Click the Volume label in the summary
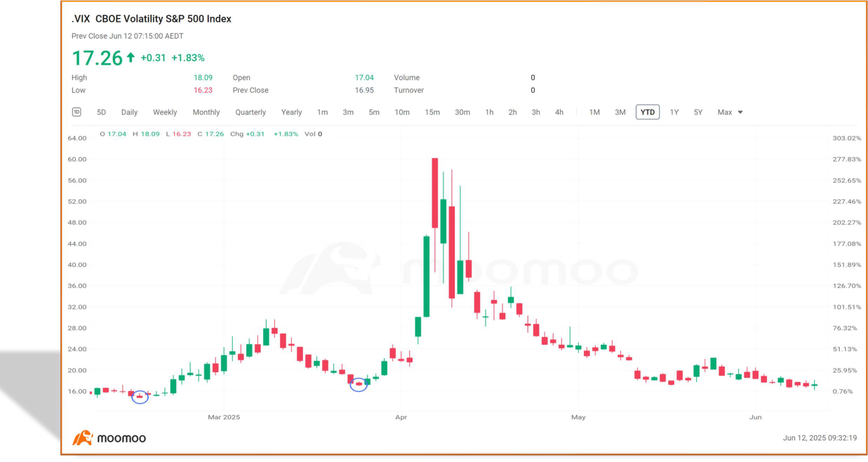 [407, 78]
